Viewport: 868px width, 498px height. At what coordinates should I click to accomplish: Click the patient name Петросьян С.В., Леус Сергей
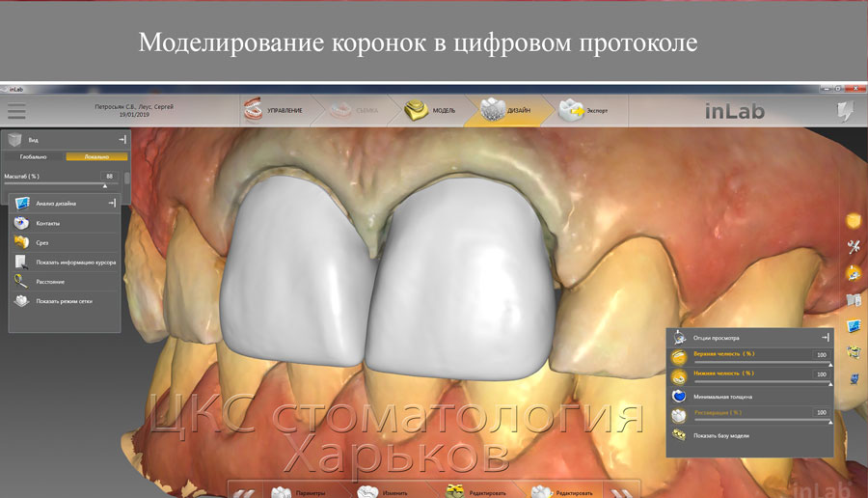click(x=134, y=107)
